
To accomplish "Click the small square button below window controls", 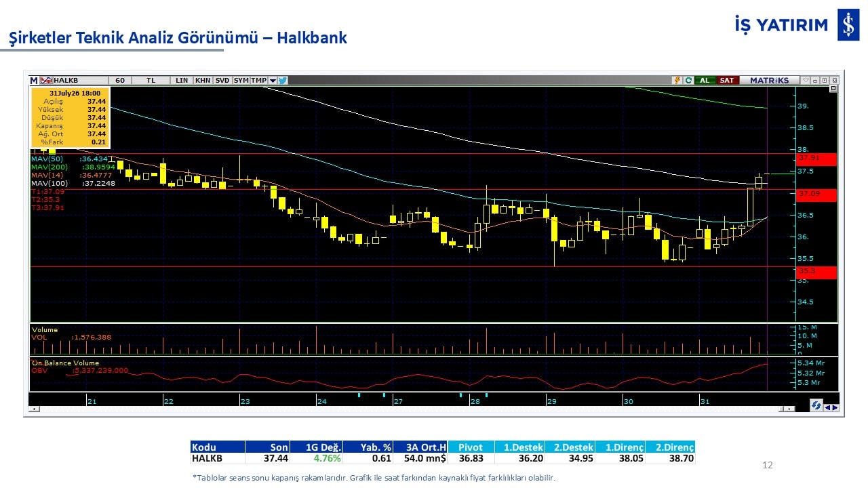I will 833,88.
